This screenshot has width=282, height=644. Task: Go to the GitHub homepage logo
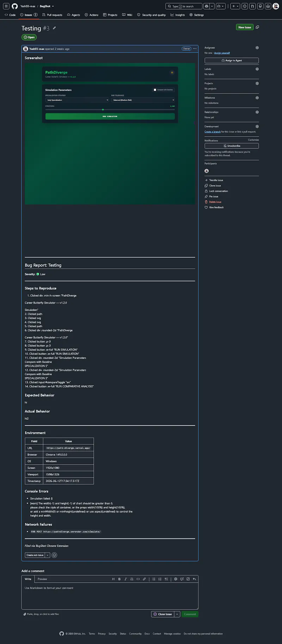pyautogui.click(x=15, y=6)
